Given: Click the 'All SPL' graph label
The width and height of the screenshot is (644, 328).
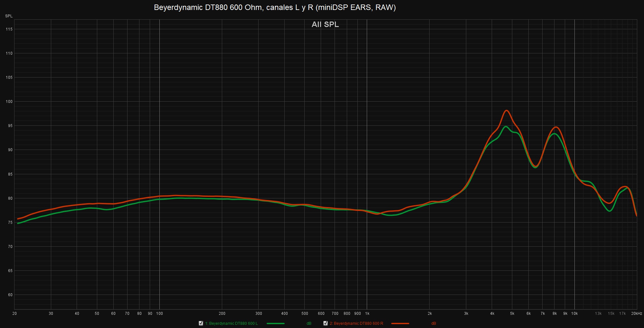Looking at the screenshot, I should [x=325, y=24].
